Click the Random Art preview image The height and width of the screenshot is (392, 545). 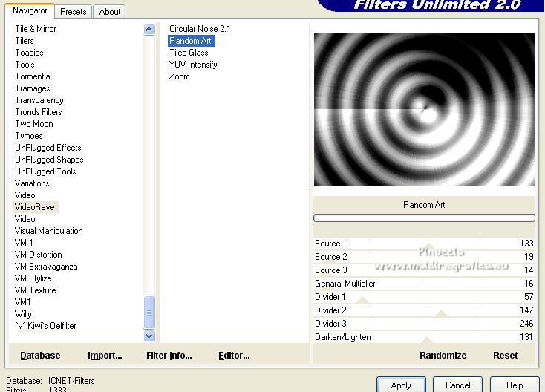(x=424, y=109)
